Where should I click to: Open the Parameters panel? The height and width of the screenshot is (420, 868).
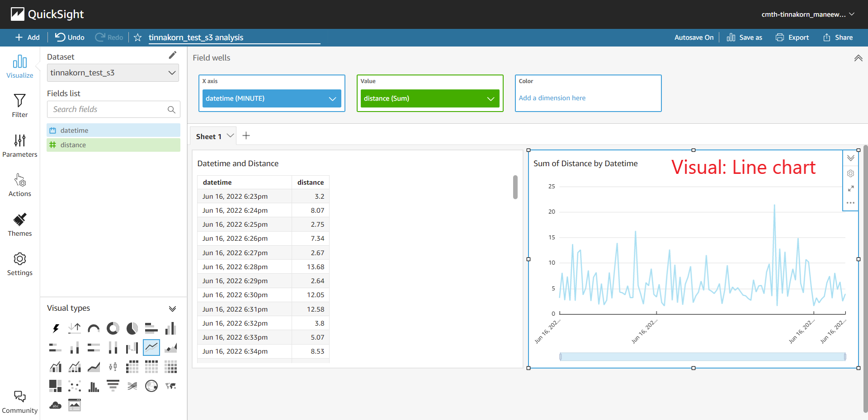[x=19, y=145]
